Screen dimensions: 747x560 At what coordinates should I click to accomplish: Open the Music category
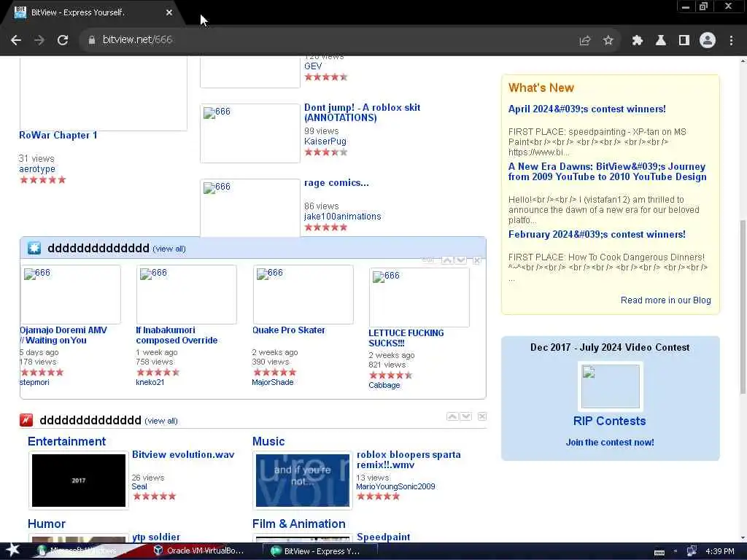268,441
